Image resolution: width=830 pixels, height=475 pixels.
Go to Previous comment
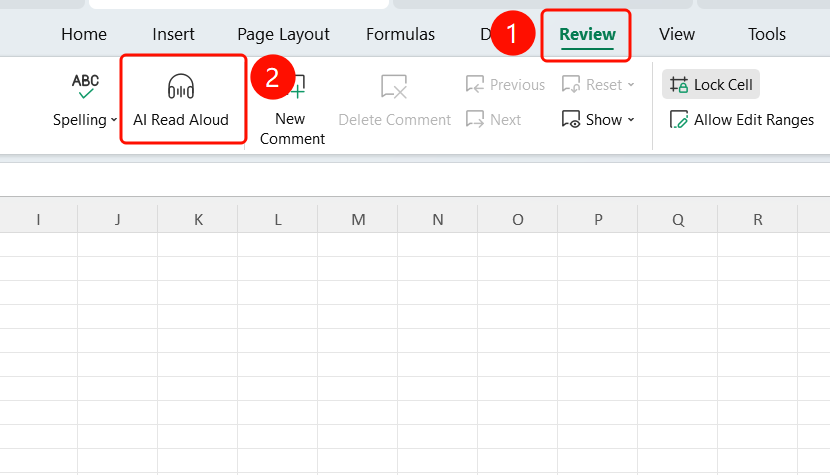point(505,85)
